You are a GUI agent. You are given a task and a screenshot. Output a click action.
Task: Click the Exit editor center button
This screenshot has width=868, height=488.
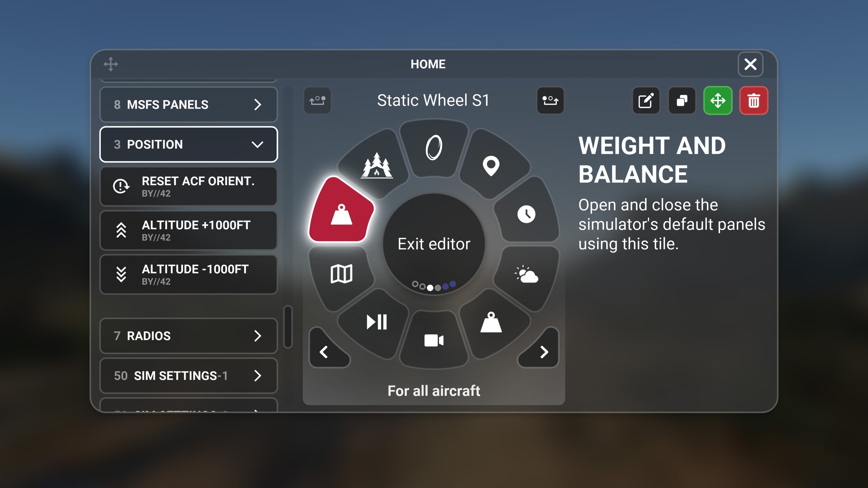tap(434, 244)
